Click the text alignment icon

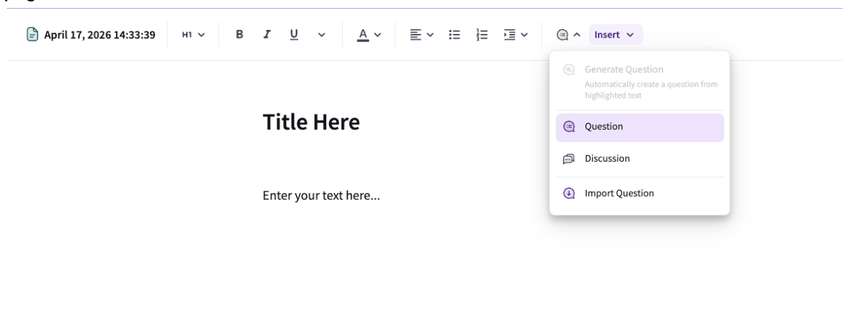[415, 35]
